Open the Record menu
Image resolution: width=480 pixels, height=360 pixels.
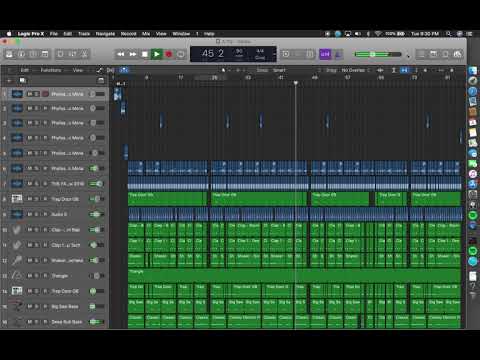[128, 34]
